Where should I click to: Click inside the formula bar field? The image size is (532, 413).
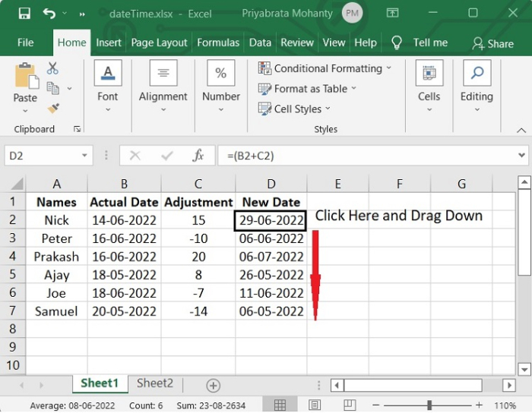365,156
